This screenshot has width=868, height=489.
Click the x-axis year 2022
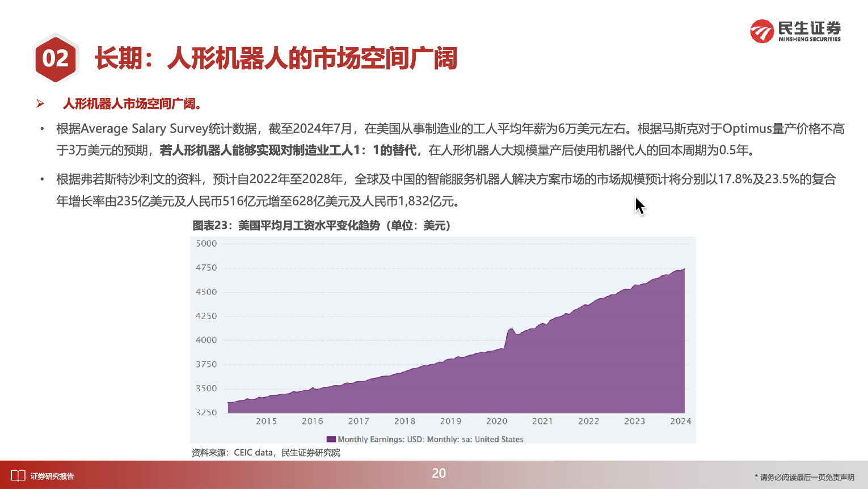coord(589,421)
